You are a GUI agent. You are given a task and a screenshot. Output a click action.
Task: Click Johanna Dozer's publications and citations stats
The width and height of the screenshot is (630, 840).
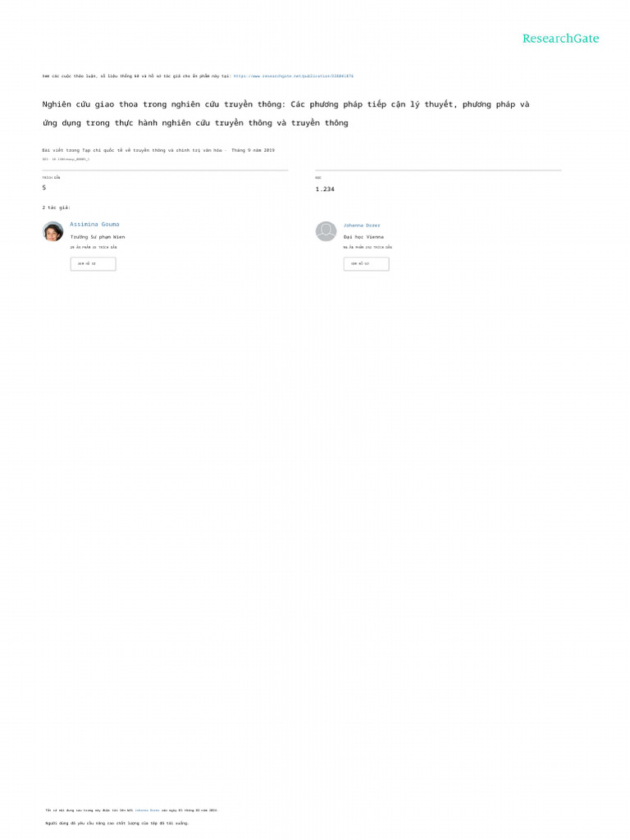[367, 248]
